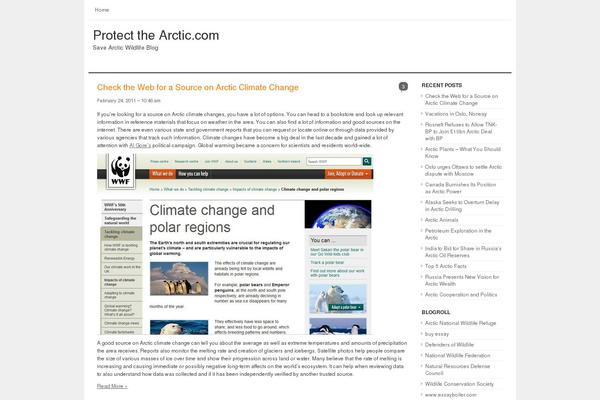This screenshot has height=400, width=600.
Task: Visit blogroll link www.essayboiler.com
Action: click(x=450, y=395)
